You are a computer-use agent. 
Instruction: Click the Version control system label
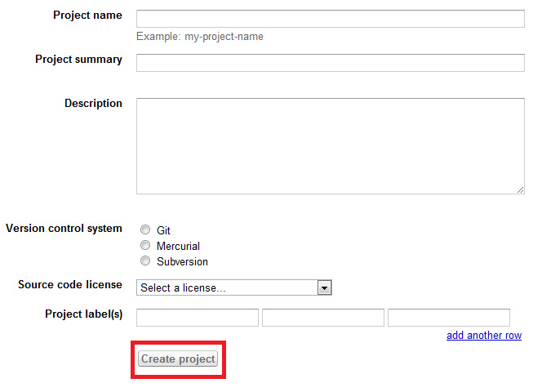(x=64, y=229)
